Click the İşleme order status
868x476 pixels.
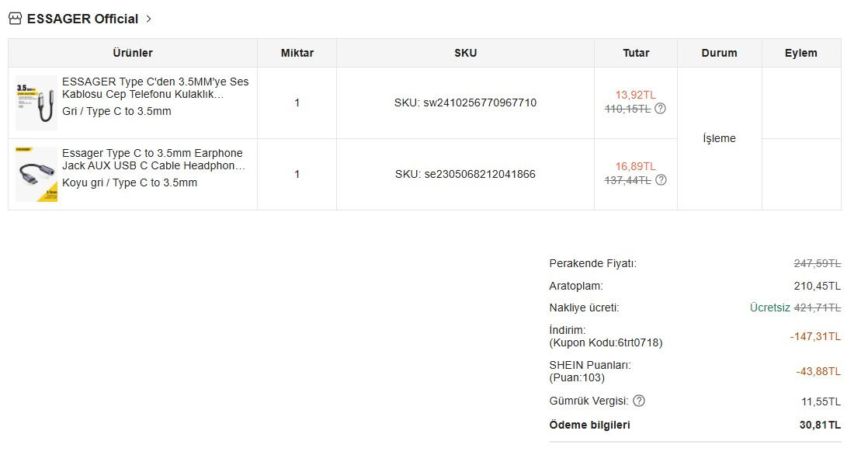coord(719,138)
